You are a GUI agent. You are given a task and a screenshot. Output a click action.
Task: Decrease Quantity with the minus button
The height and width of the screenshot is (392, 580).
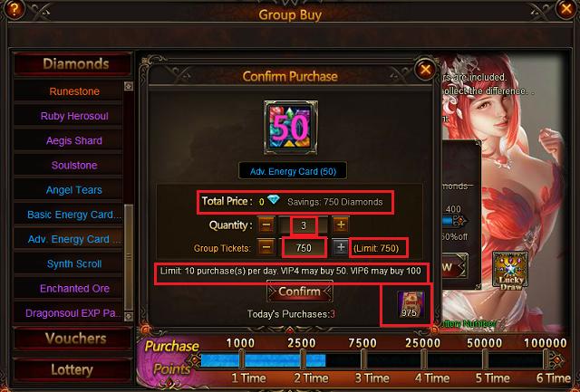point(266,225)
